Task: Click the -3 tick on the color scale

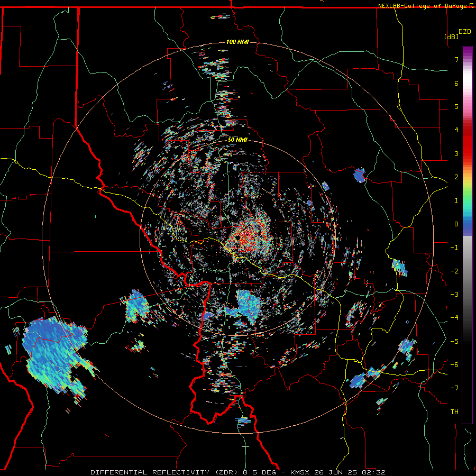Action: pos(454,294)
